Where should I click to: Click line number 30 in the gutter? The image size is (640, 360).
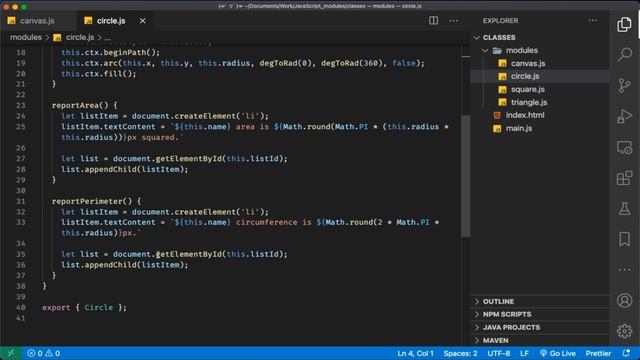click(20, 191)
